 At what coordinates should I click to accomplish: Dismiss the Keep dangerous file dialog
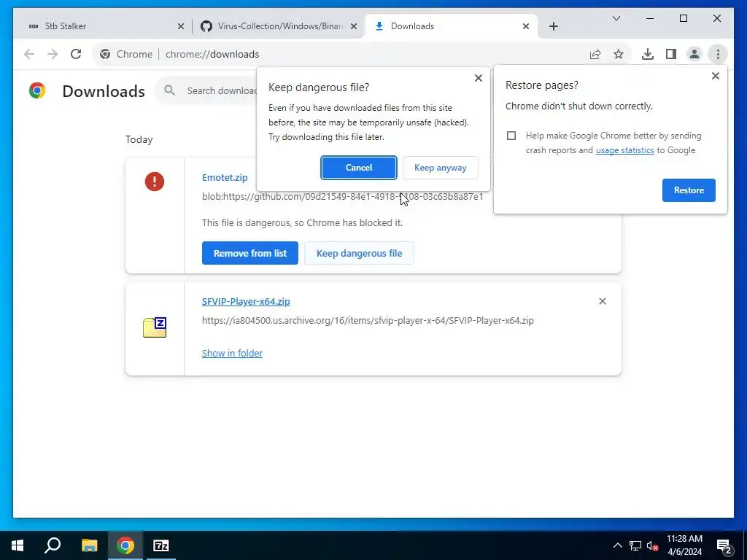(479, 78)
